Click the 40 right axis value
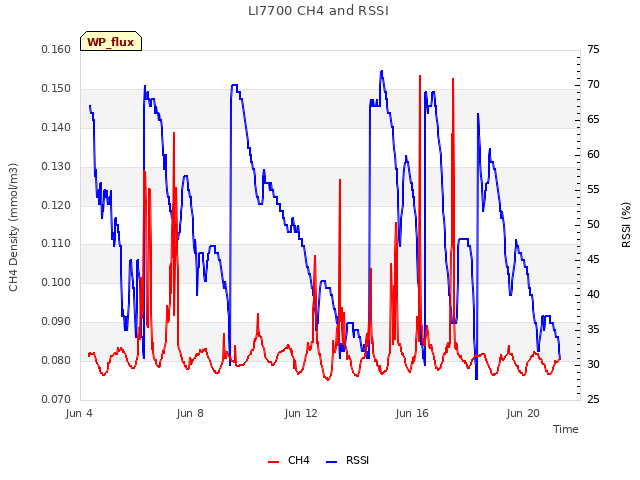640x480 pixels. [593, 295]
